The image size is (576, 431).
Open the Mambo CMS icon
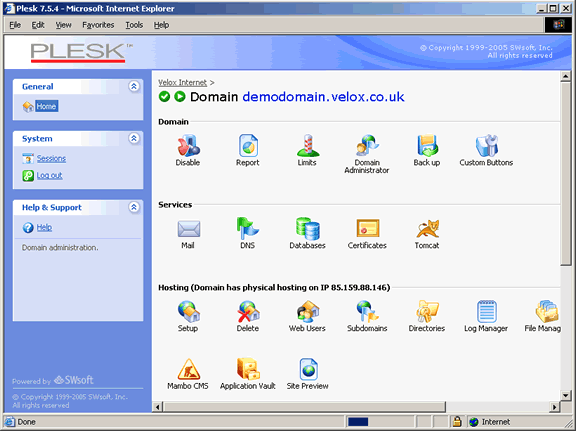(188, 369)
